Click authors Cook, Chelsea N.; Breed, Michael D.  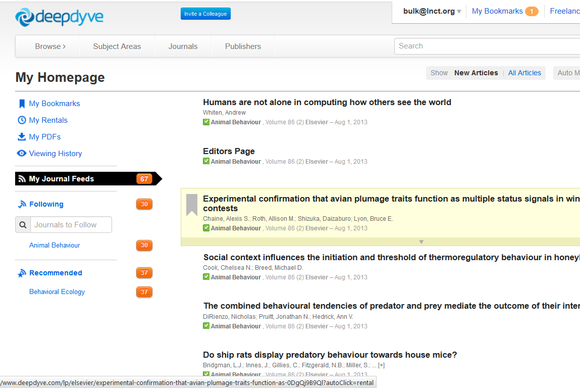click(x=253, y=267)
